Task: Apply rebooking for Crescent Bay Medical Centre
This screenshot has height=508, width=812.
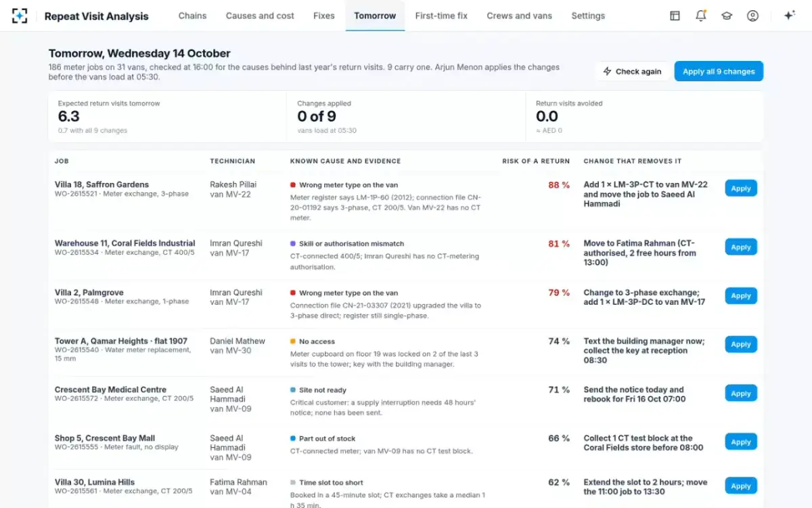Action: (741, 394)
